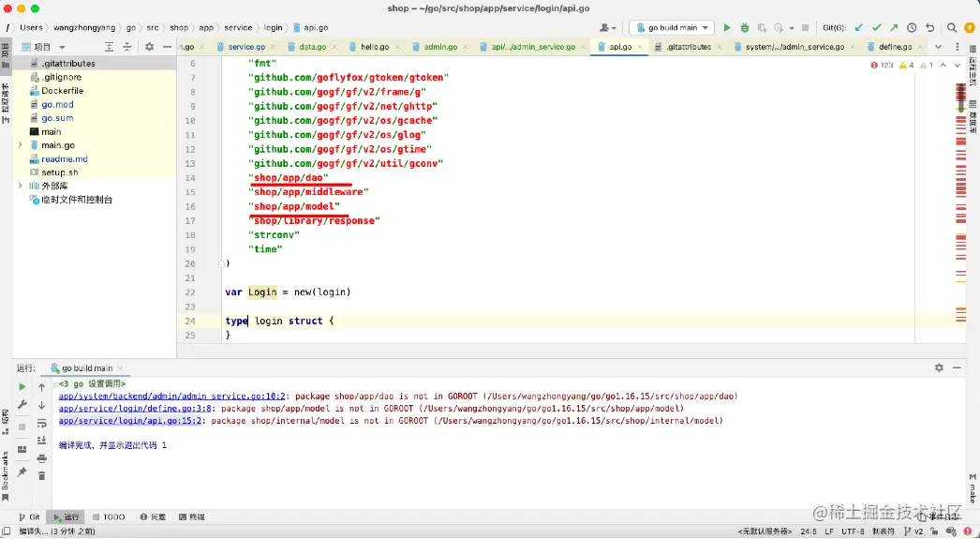Close the api.go editor tab

pos(640,47)
